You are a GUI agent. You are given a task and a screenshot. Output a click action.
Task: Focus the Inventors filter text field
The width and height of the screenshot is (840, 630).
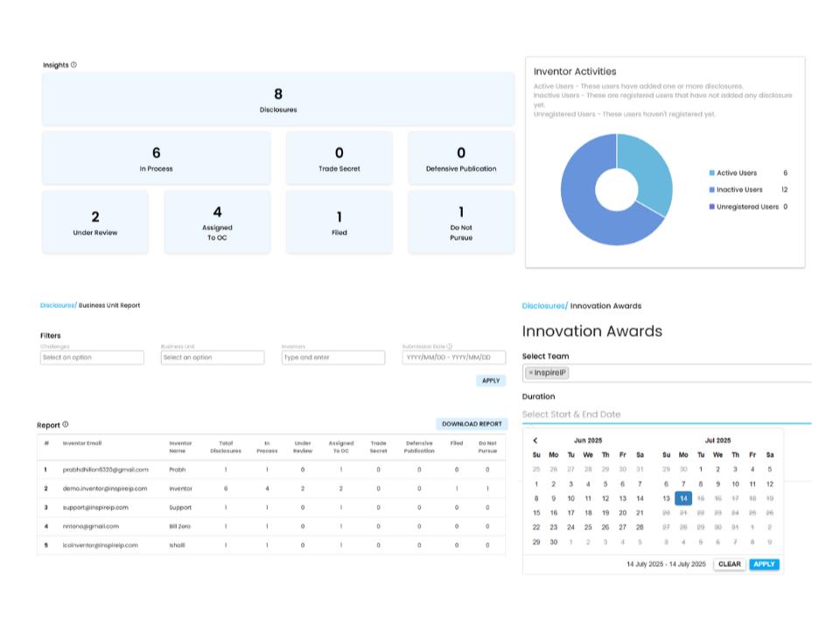(x=333, y=358)
